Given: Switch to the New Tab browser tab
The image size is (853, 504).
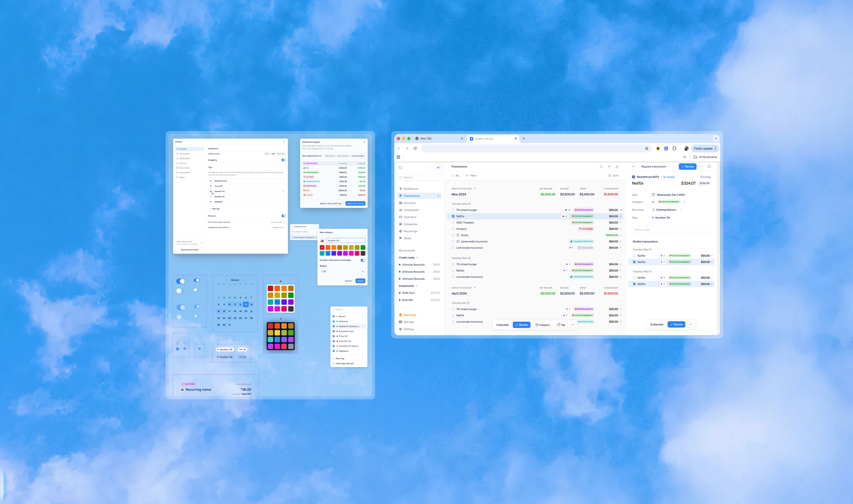Looking at the screenshot, I should tap(426, 139).
